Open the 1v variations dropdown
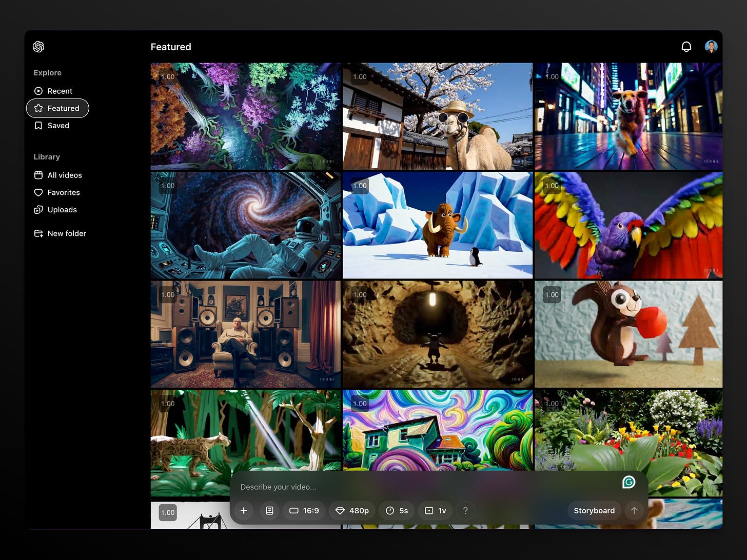The height and width of the screenshot is (560, 747). tap(435, 511)
